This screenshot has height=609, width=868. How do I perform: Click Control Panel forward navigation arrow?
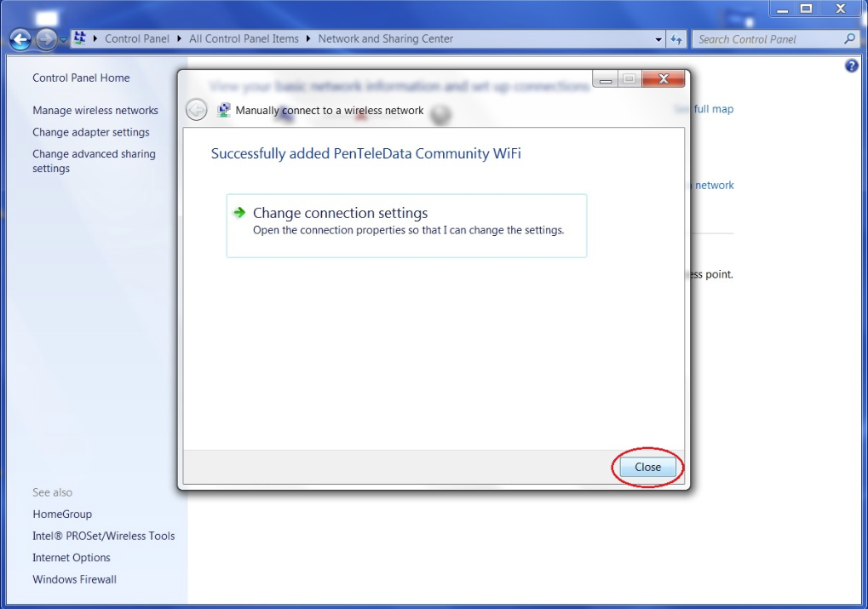[x=46, y=39]
